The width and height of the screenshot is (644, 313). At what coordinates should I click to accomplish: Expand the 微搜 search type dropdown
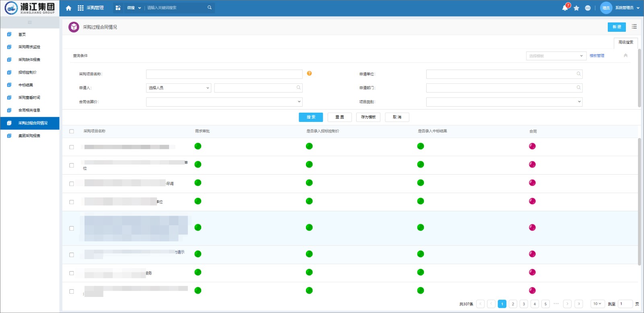[139, 8]
